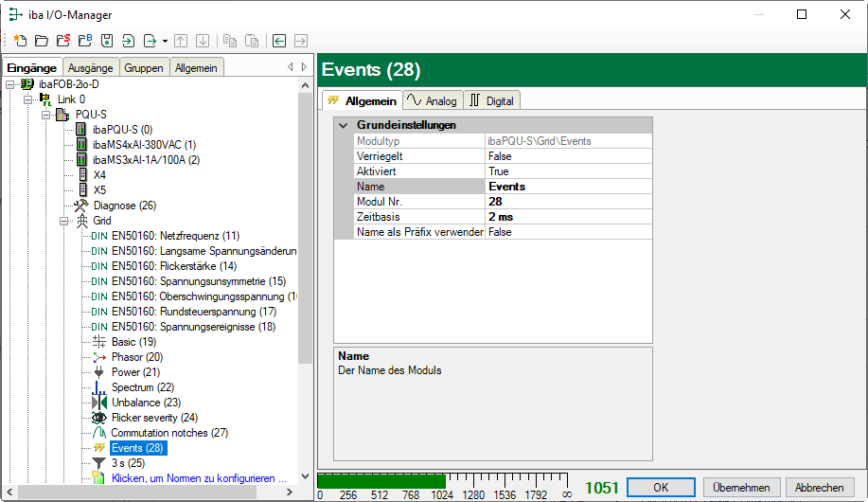Screen dimensions: 868x502
Task: Collapse the Grundeinstellungen property section
Action: (x=342, y=125)
